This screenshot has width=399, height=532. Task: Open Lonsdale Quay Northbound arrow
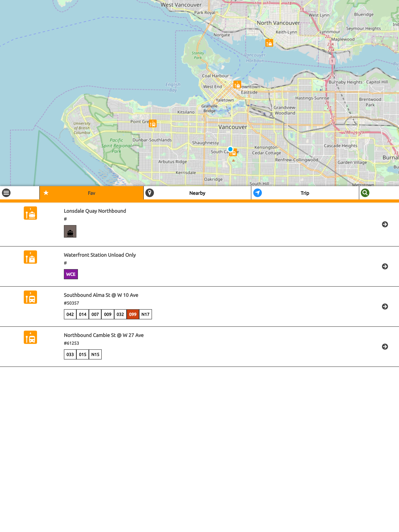coord(385,224)
